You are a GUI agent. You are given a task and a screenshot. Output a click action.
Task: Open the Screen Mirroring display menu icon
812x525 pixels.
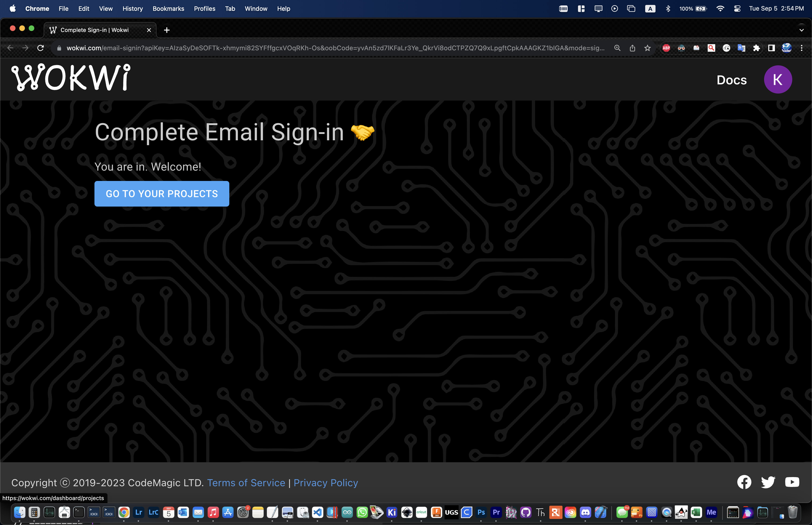[598, 8]
